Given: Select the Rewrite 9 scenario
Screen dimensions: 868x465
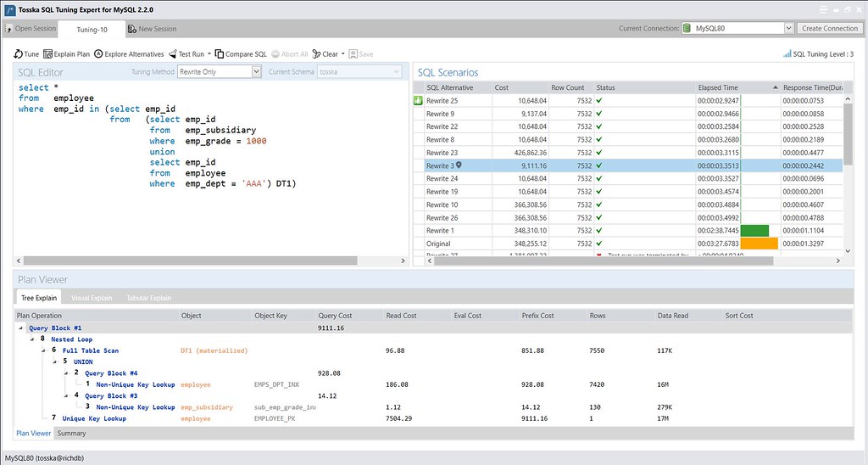Looking at the screenshot, I should point(628,114).
